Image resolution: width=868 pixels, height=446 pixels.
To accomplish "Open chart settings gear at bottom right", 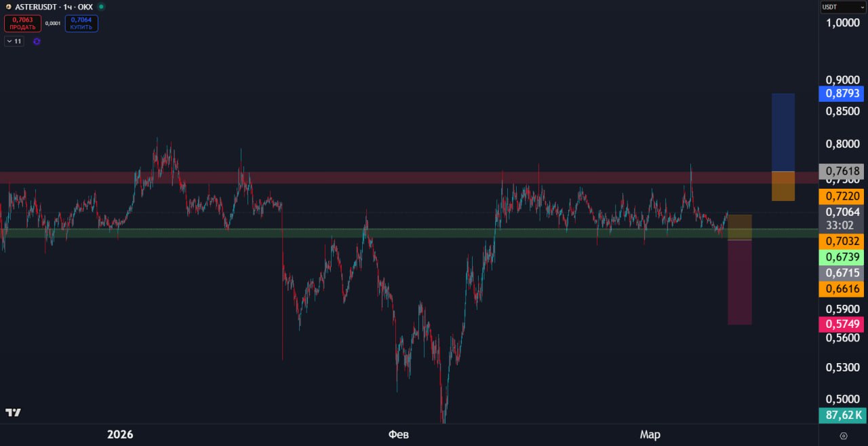I will [844, 435].
